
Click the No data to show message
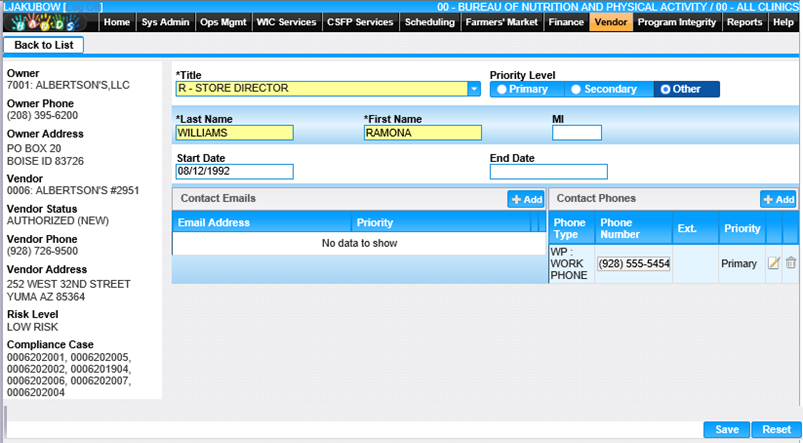(360, 243)
